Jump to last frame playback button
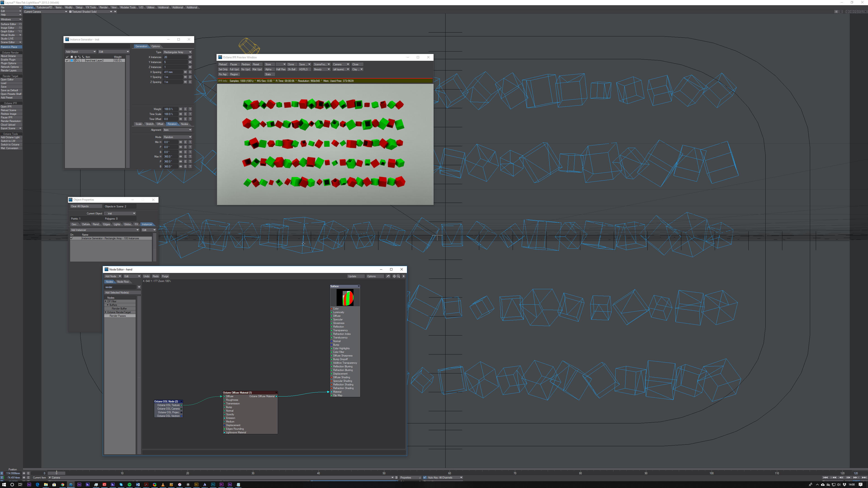Viewport: 868px width, 488px height. point(864,478)
